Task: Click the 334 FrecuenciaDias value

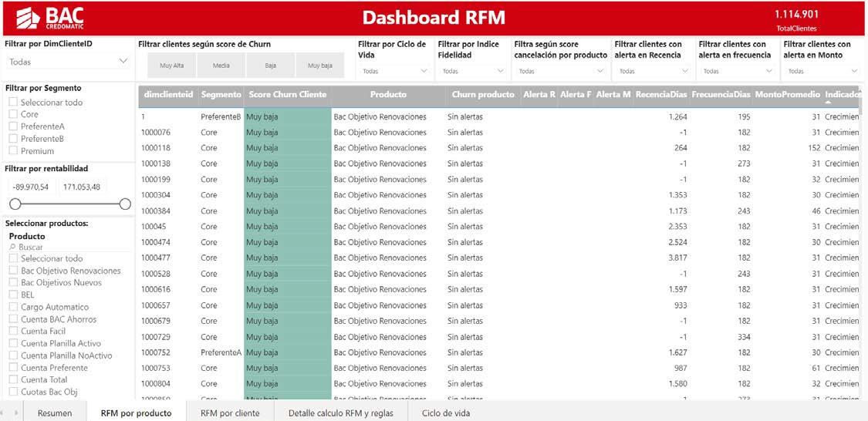Action: click(x=744, y=336)
